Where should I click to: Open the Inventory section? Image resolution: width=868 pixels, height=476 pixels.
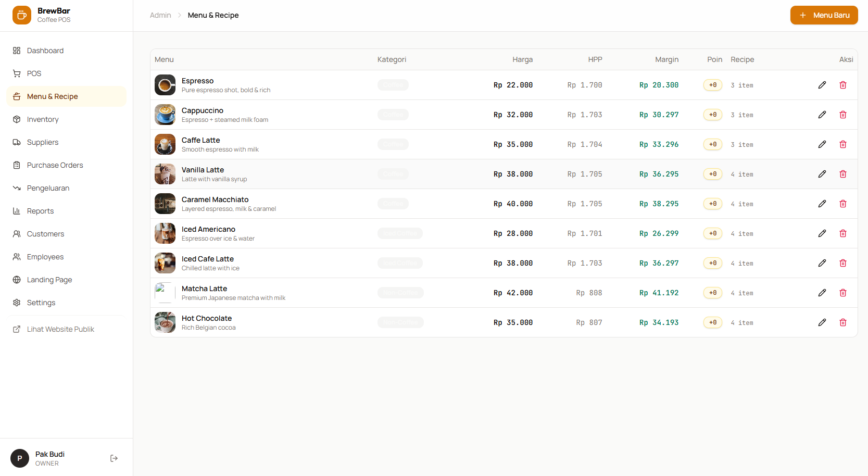66,119
